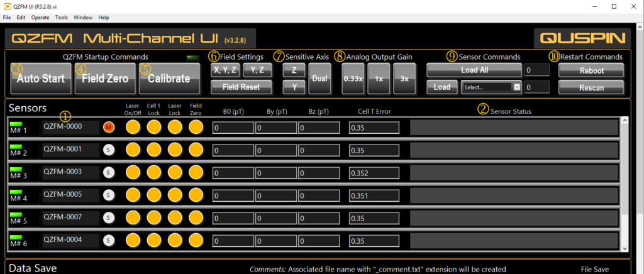Click B0 (pT) field for QZFM-0000
This screenshot has width=644, height=274.
point(233,128)
